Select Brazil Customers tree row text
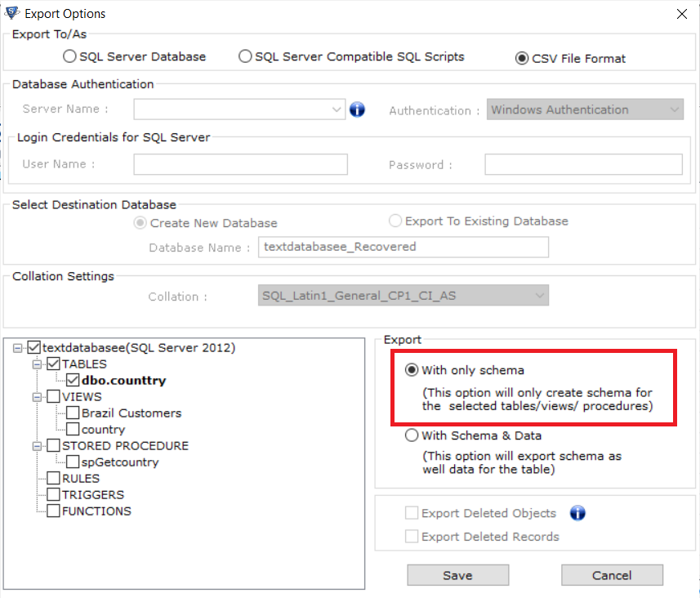 coord(132,413)
